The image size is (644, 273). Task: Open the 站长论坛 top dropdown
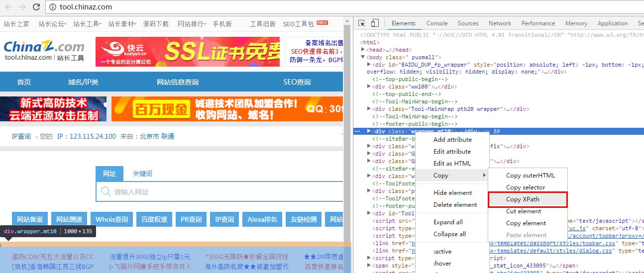53,24
